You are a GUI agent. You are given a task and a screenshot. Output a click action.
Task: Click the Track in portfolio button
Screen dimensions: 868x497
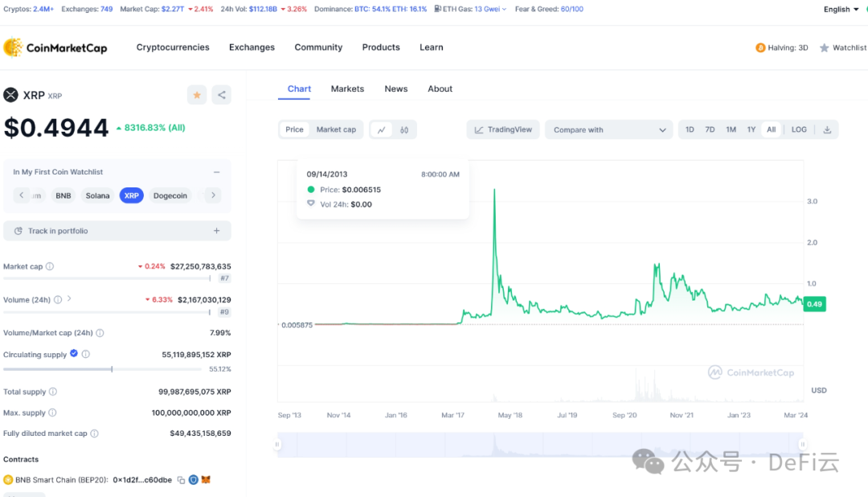pos(117,231)
